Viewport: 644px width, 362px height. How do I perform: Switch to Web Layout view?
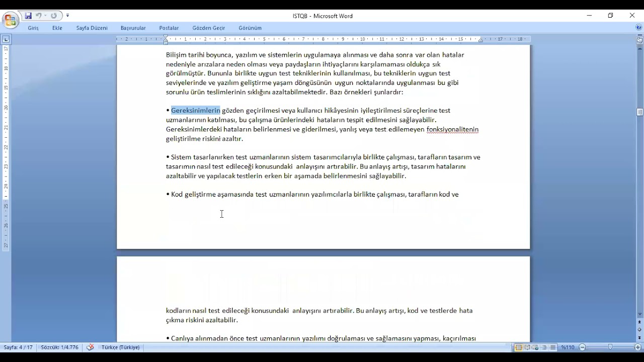pos(535,347)
